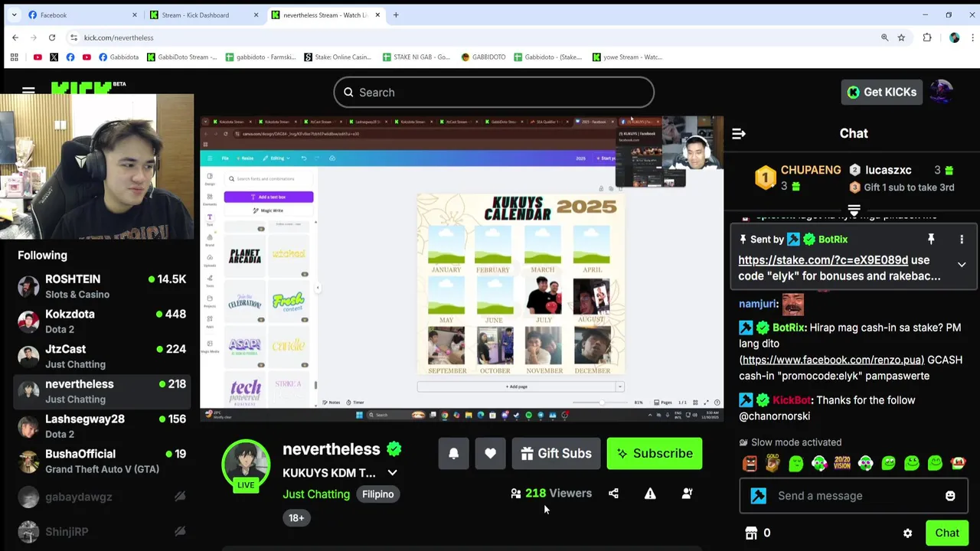This screenshot has width=980, height=551.
Task: Switch to the Facebook tab
Action: click(x=81, y=15)
